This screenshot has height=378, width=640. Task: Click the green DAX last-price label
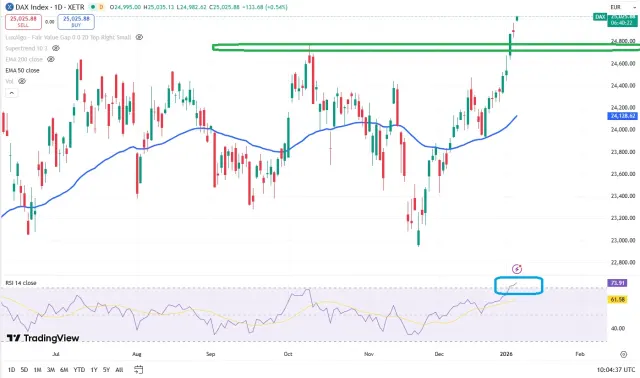click(x=600, y=17)
